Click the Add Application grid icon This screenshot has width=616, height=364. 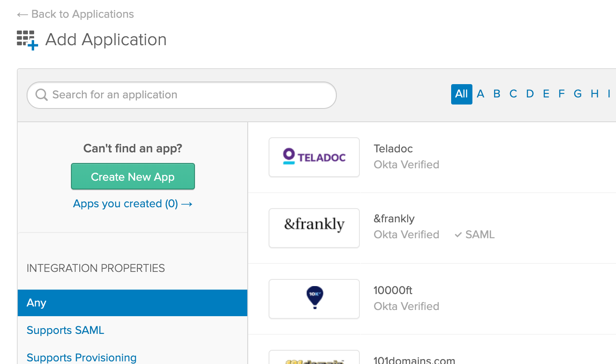(27, 40)
